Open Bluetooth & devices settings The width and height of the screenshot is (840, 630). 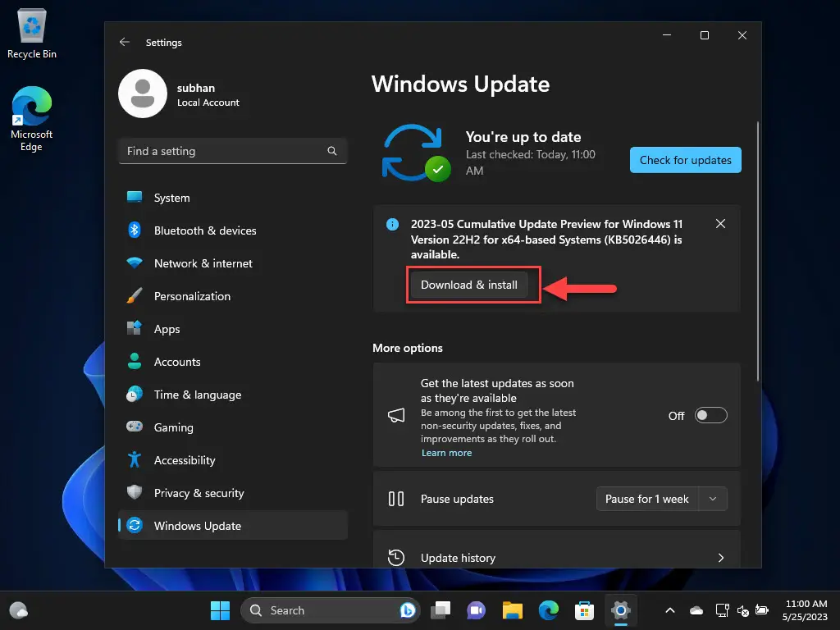pos(232,231)
